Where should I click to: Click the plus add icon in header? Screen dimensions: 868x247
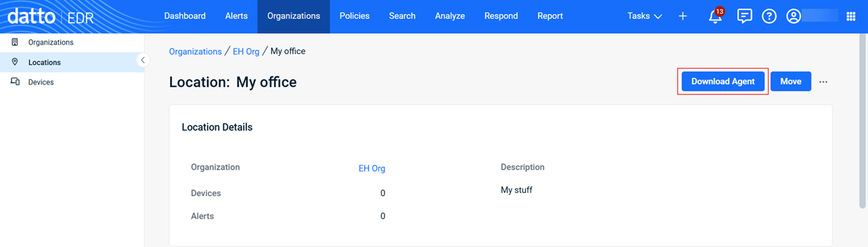click(682, 16)
